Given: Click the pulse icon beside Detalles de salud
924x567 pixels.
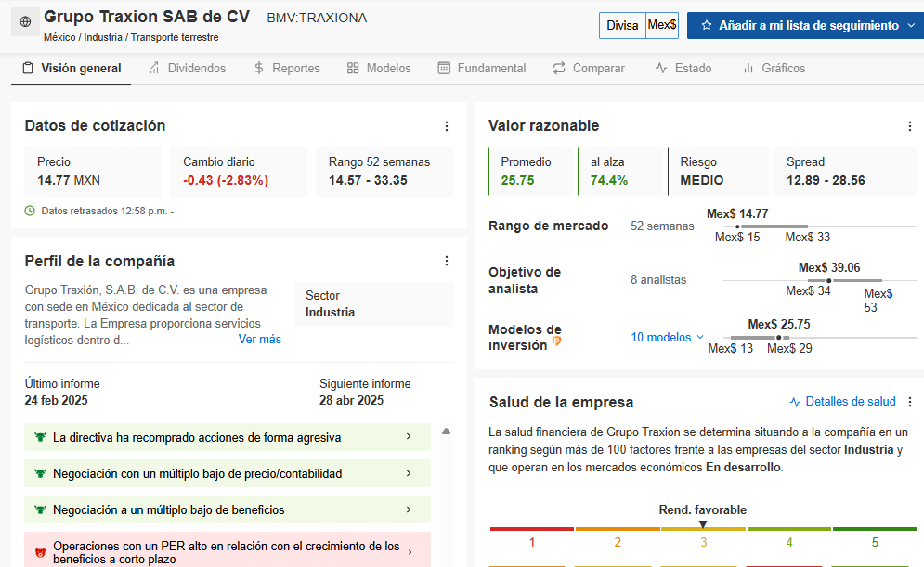Looking at the screenshot, I should click(795, 402).
